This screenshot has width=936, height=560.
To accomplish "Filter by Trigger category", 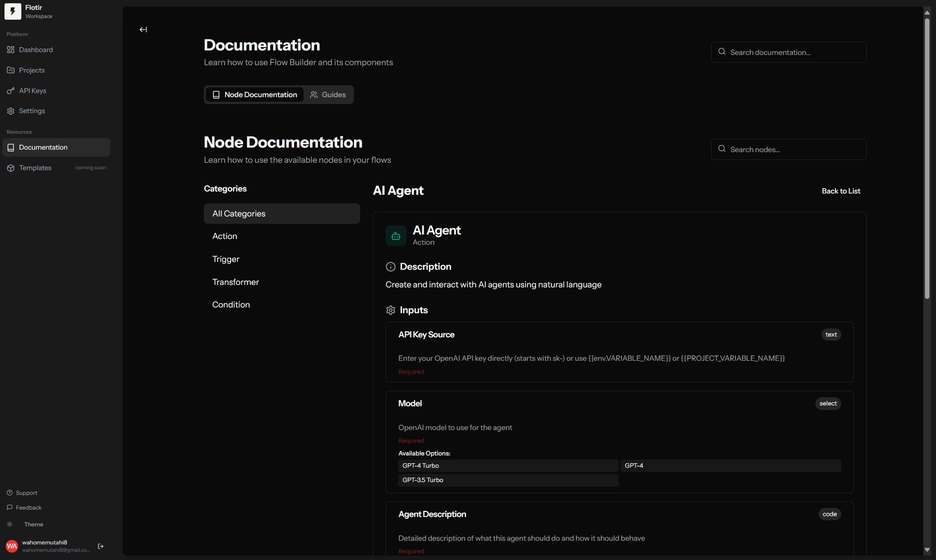I will [226, 259].
